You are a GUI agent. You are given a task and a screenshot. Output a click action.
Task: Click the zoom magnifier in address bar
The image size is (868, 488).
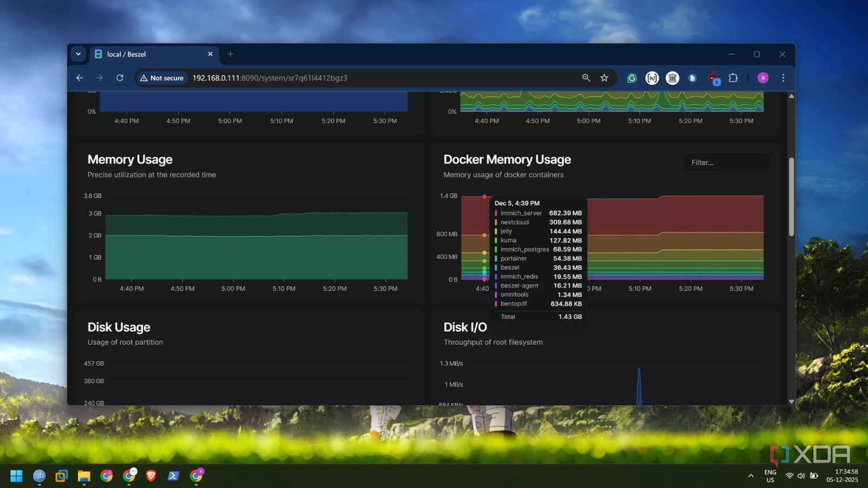586,78
